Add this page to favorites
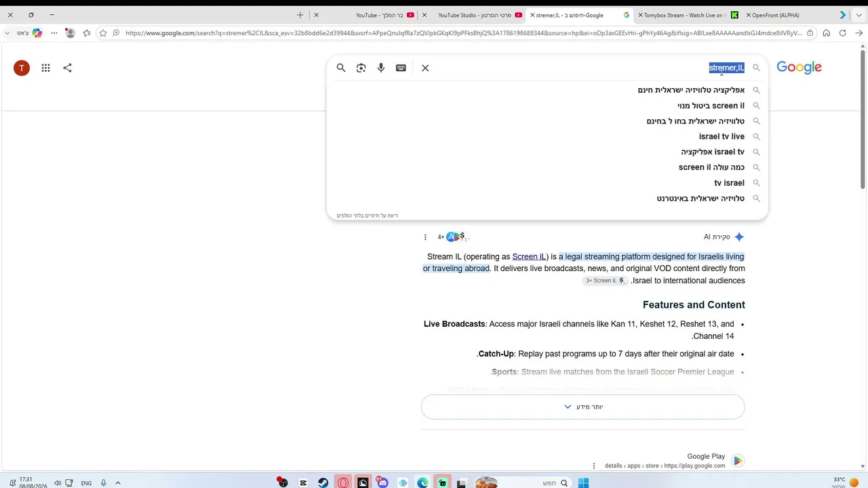Image resolution: width=868 pixels, height=488 pixels. 103,33
